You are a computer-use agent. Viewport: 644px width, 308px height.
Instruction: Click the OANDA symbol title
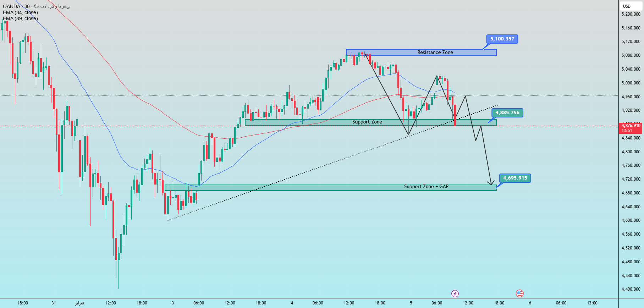click(11, 6)
